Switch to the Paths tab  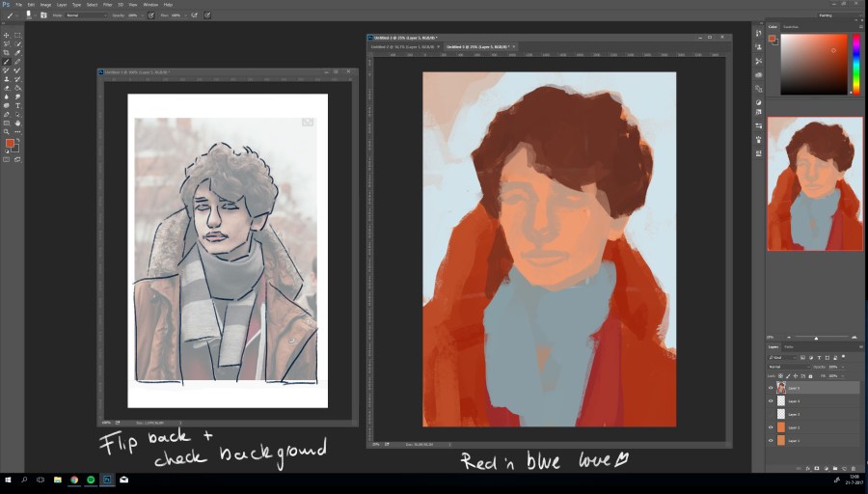point(789,346)
